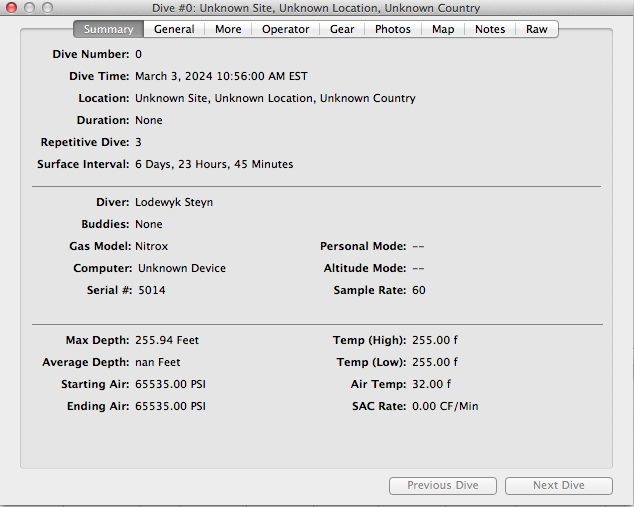
Task: Switch to the Map tab
Action: click(443, 29)
